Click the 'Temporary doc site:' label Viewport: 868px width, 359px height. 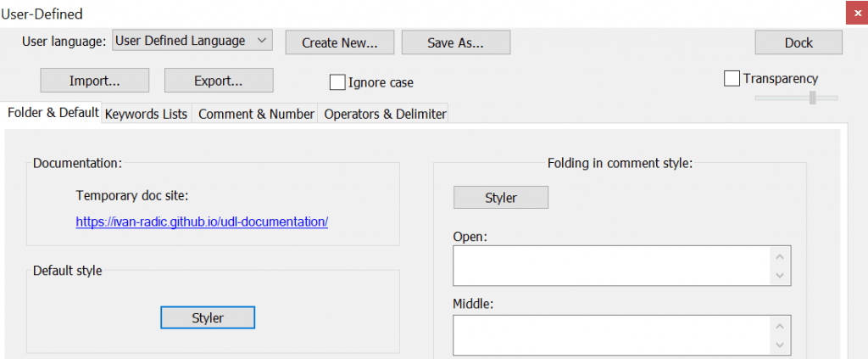[133, 195]
